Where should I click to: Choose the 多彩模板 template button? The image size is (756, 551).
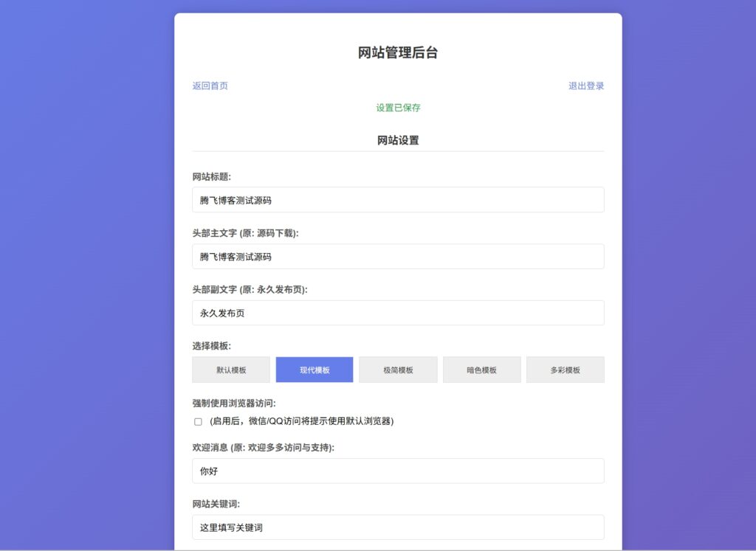(565, 370)
